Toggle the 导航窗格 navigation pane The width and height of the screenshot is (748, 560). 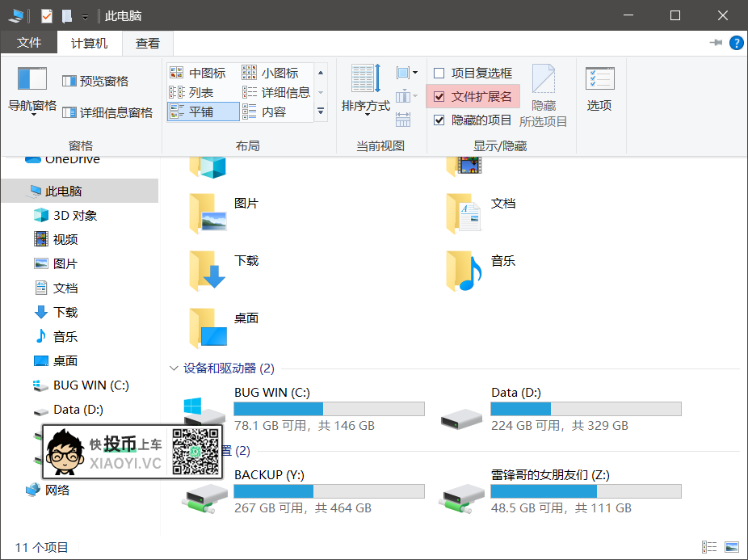pos(31,91)
